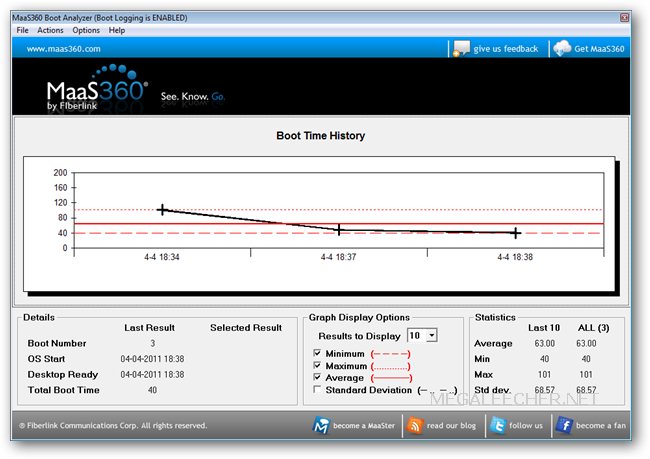Click the become a MaaSter icon

(x=321, y=425)
